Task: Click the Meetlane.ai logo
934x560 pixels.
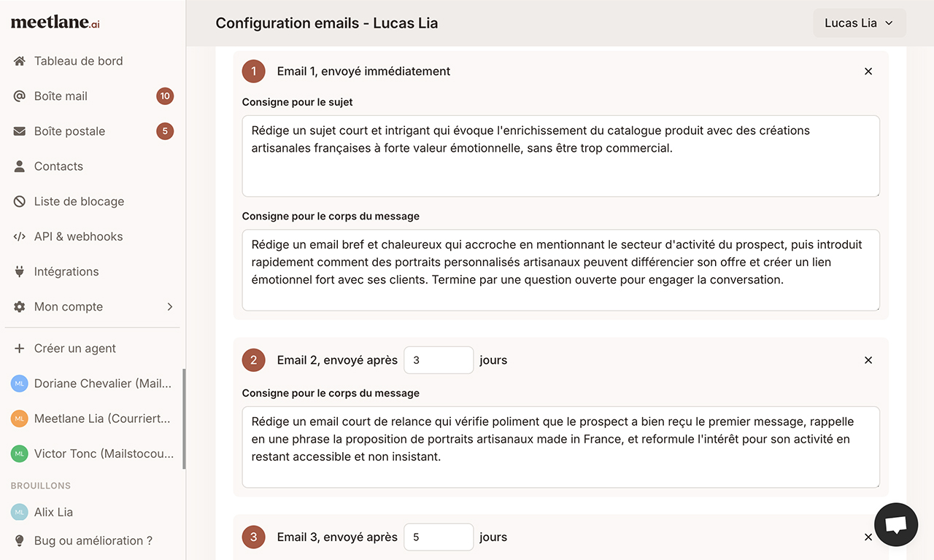Action: (55, 23)
